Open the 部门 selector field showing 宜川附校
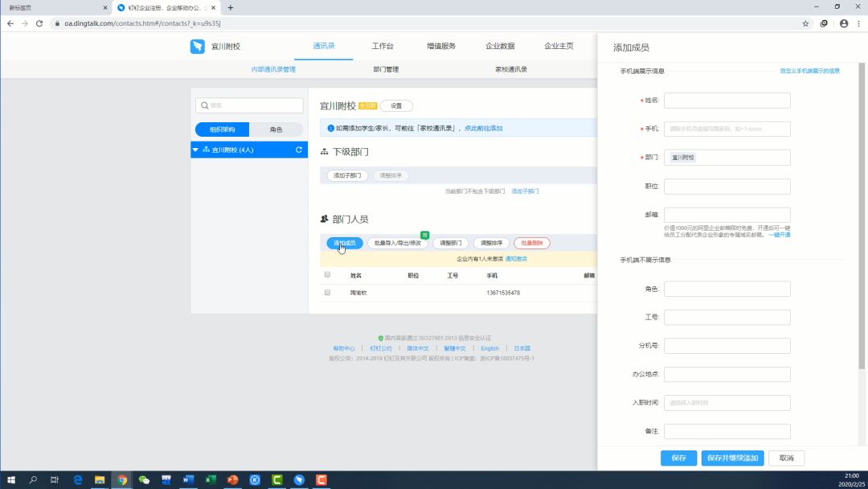 coord(727,158)
